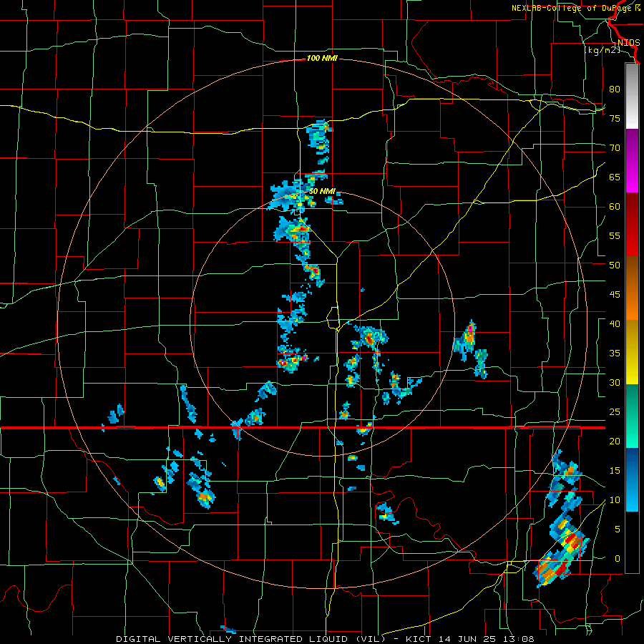Click the black bottom segment of the color bar
This screenshot has height=644, width=644.
[632, 542]
